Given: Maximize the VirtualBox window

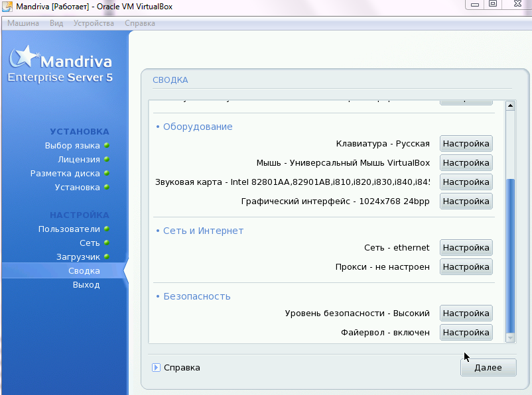Looking at the screenshot, I should (493, 4).
